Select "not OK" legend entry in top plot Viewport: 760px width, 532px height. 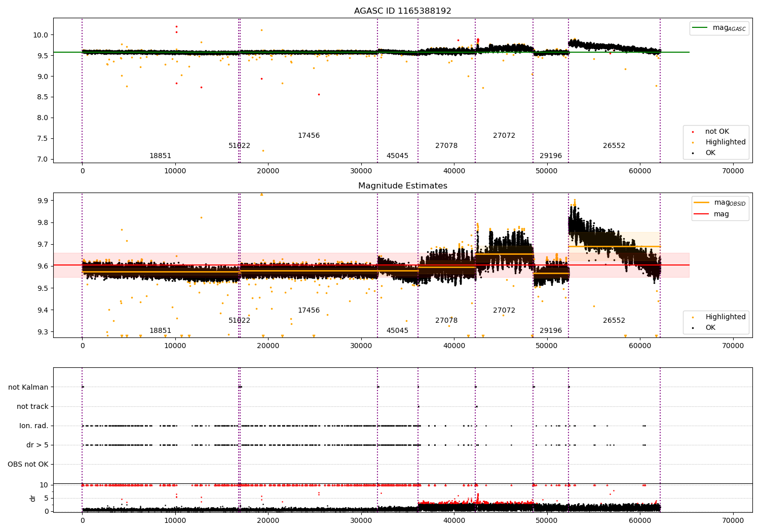click(x=717, y=132)
